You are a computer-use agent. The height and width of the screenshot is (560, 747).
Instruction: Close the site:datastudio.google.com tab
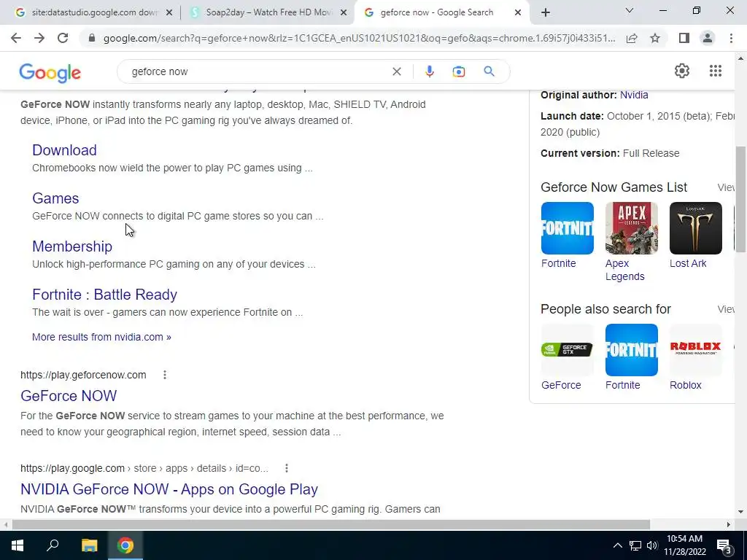(169, 13)
